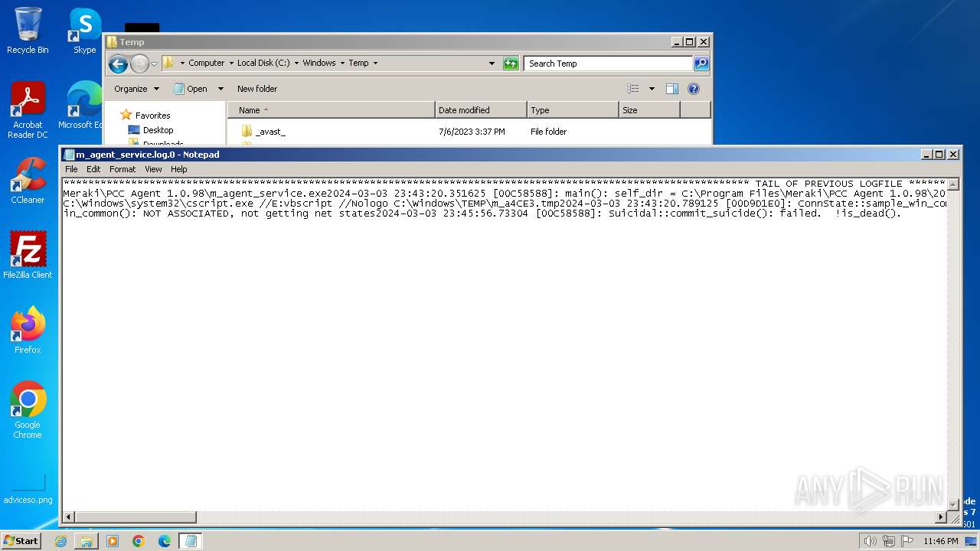Click the Open button in Explorer toolbar
The image size is (980, 551).
click(x=191, y=89)
